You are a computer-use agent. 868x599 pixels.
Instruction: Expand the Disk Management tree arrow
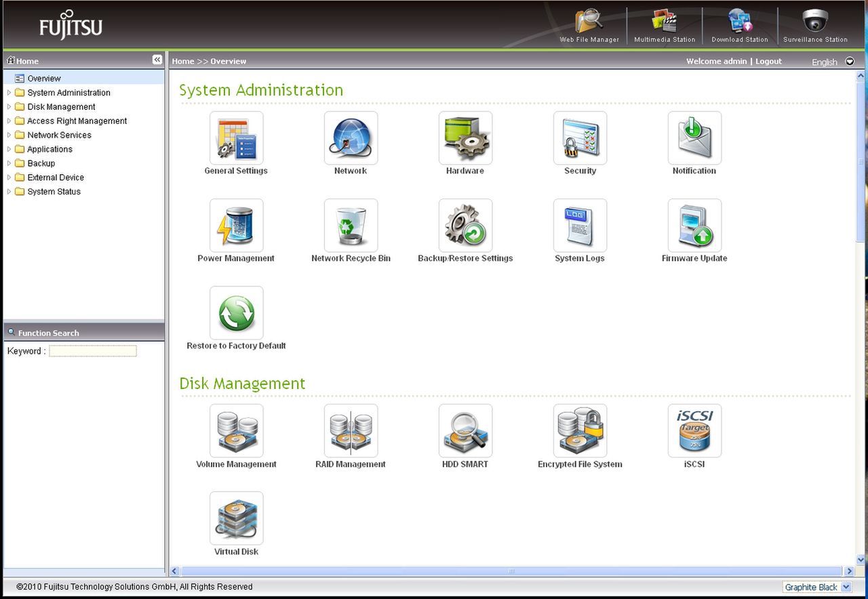(x=9, y=107)
